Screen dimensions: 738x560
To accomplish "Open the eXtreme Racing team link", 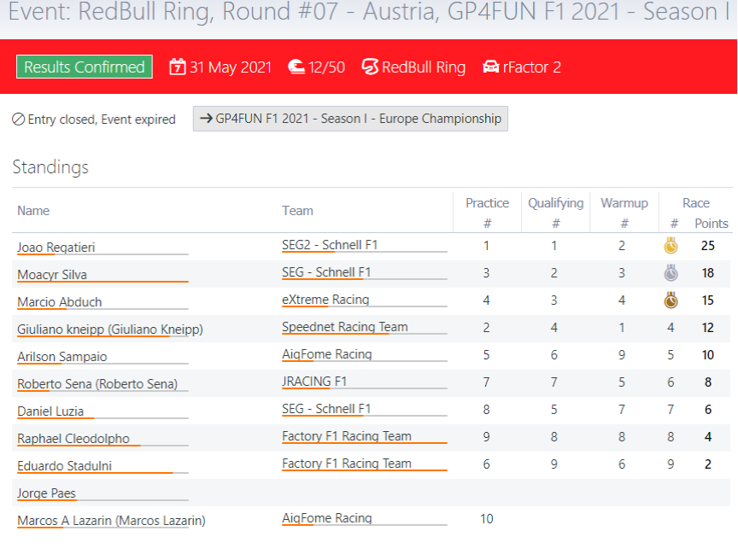I will [325, 300].
